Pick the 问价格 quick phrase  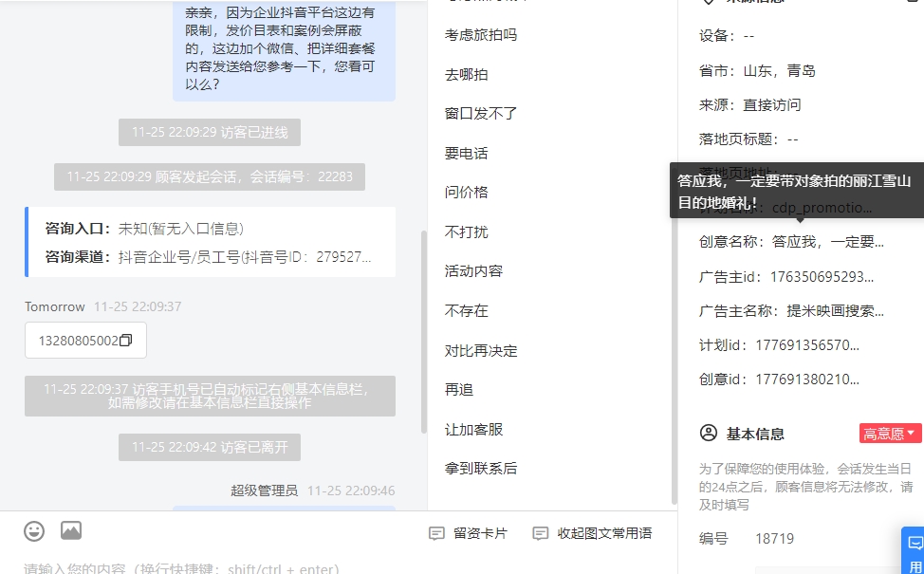pos(466,192)
